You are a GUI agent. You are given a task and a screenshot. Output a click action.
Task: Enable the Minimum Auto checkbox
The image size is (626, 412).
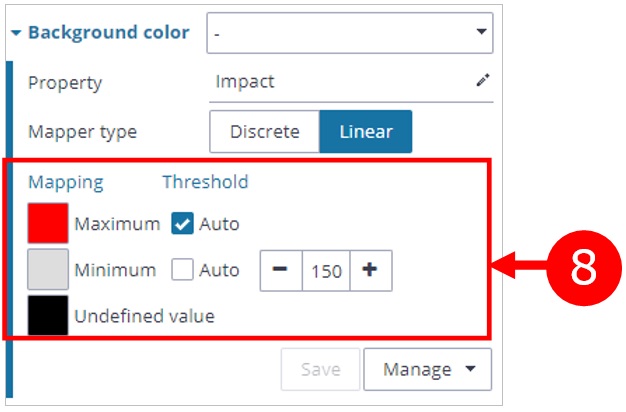click(x=182, y=270)
